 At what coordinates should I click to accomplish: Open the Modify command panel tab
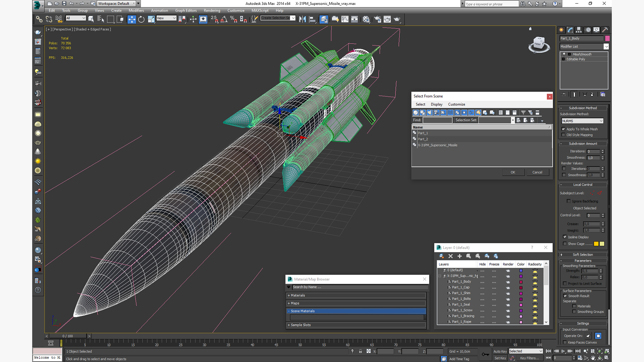pyautogui.click(x=570, y=30)
